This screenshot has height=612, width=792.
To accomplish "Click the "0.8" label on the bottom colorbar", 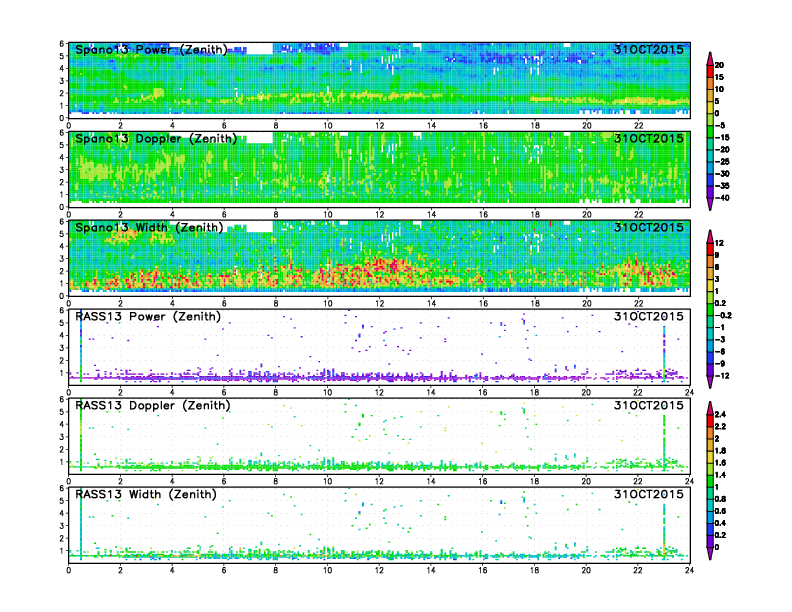I will pyautogui.click(x=721, y=499).
